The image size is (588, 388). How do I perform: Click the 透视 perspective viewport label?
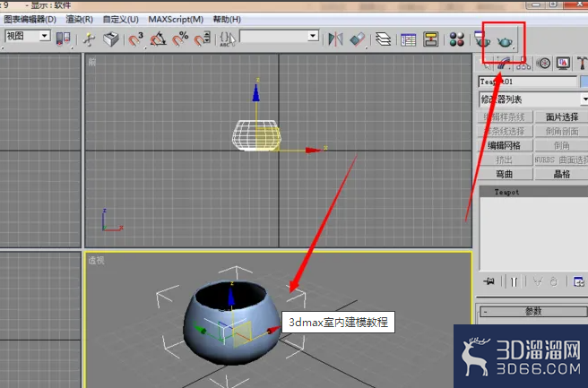coord(96,260)
